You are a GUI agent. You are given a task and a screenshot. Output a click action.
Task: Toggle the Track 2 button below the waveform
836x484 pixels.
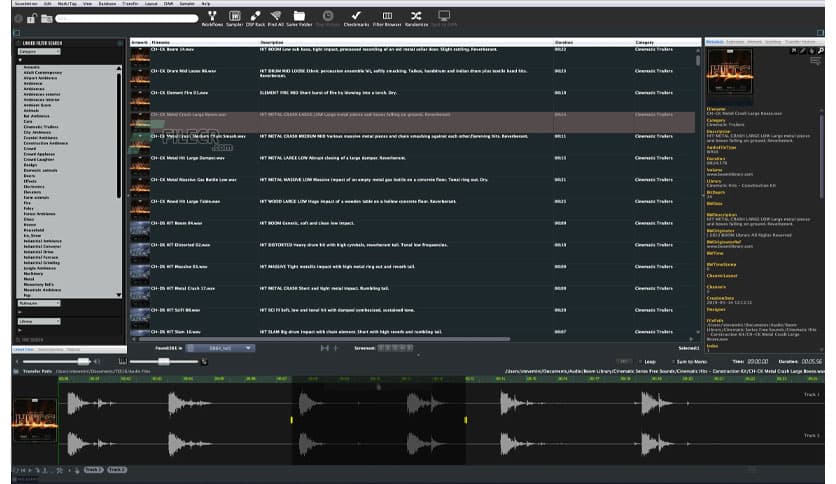click(x=117, y=470)
